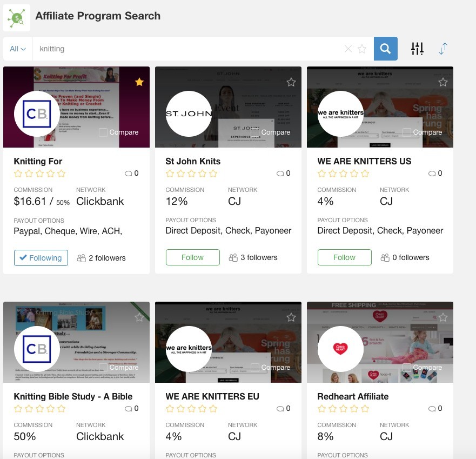
Task: Favorite WE ARE KNITTERS US star icon
Action: 443,82
